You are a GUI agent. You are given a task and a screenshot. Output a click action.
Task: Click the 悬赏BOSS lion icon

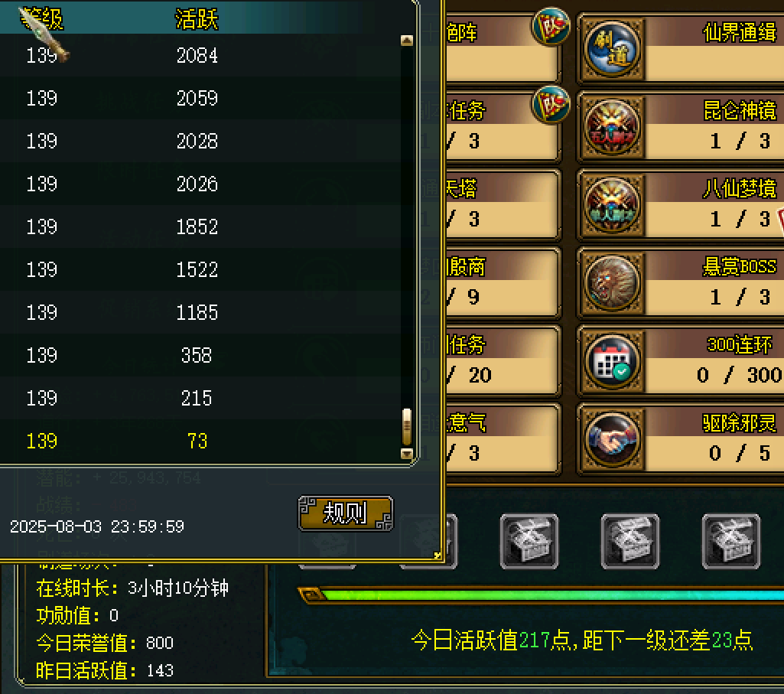tap(612, 283)
